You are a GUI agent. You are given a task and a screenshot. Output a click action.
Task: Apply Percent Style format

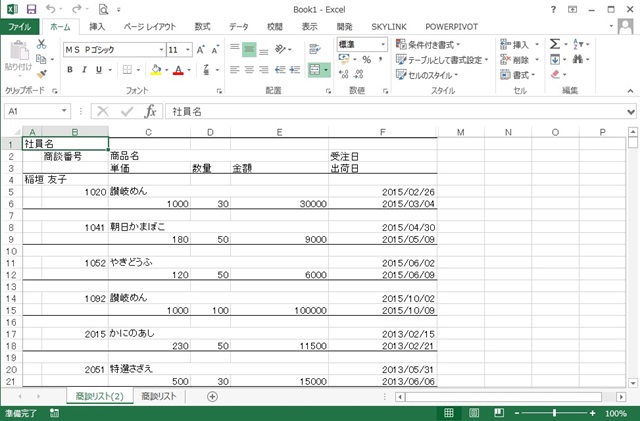click(367, 60)
